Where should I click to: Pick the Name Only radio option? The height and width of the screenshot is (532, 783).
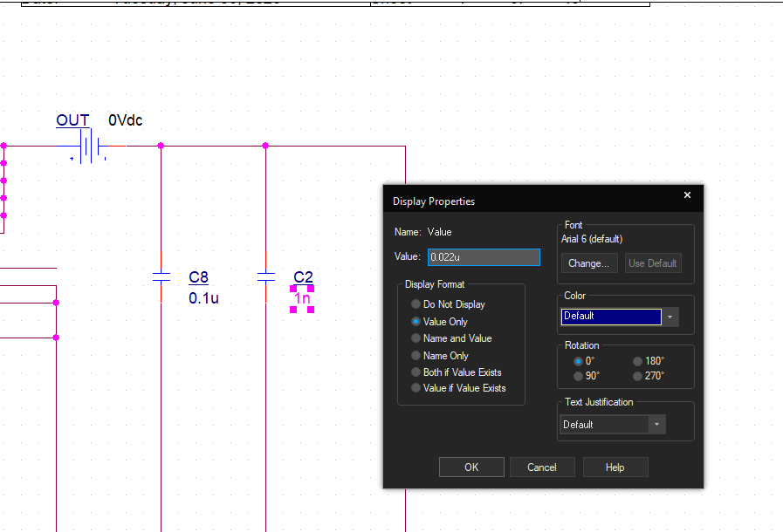pos(416,356)
